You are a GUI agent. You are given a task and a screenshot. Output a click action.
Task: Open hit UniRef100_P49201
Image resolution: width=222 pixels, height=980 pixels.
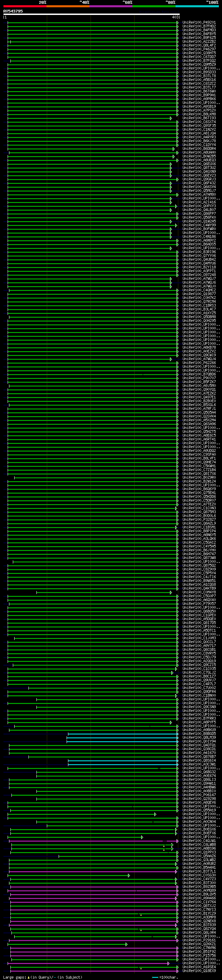[x=199, y=23]
